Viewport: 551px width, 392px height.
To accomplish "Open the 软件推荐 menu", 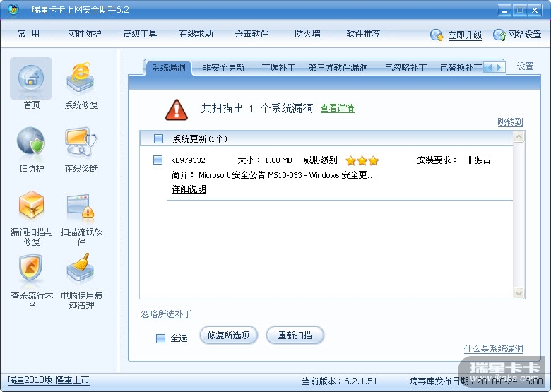I will click(363, 34).
